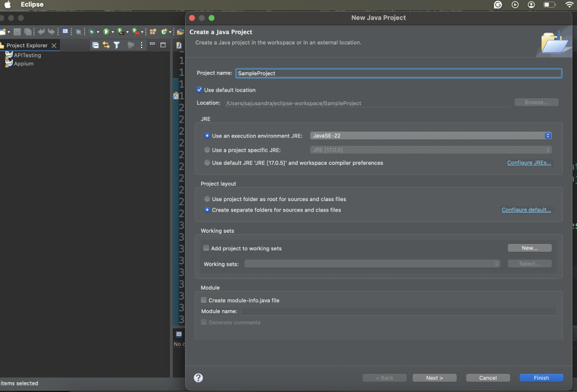Enable the Use default location checkbox

[x=199, y=89]
